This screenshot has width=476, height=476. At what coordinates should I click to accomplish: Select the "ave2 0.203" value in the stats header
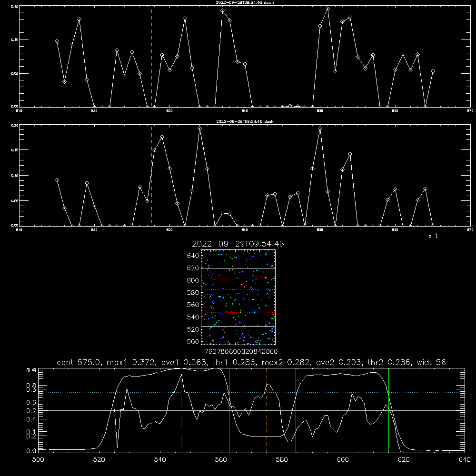(339, 362)
